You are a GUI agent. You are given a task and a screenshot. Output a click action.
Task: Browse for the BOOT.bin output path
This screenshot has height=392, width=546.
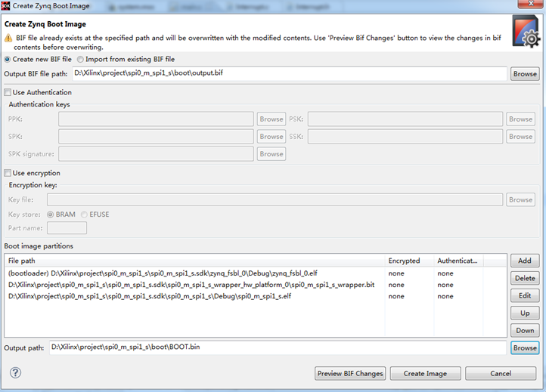tap(525, 348)
